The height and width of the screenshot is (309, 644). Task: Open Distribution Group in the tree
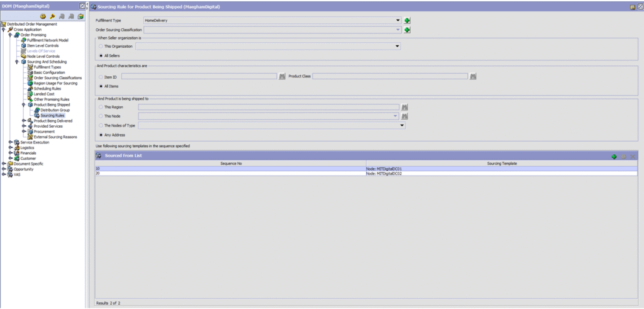tap(54, 110)
